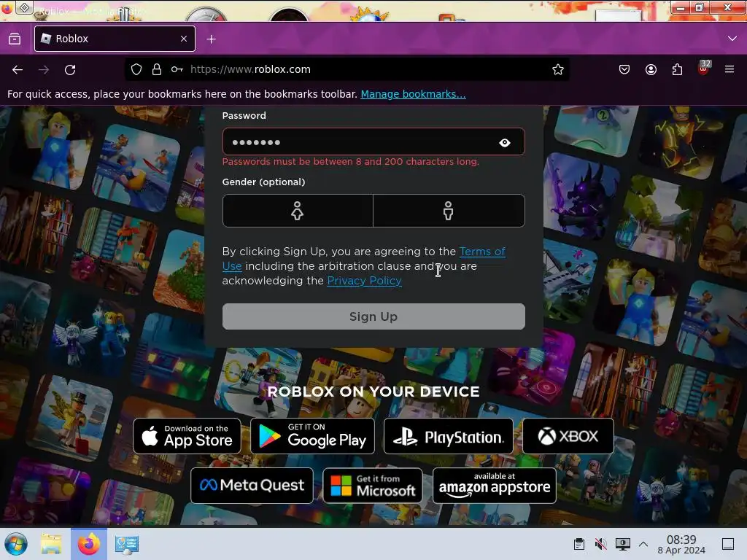Screen dimensions: 747x560
Task: Open tracking protection shield icon
Action: [x=136, y=69]
